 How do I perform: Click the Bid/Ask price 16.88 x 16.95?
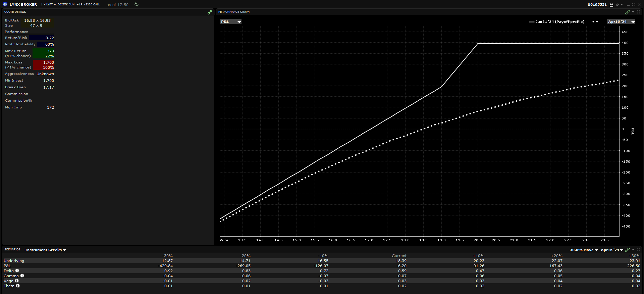pyautogui.click(x=37, y=20)
